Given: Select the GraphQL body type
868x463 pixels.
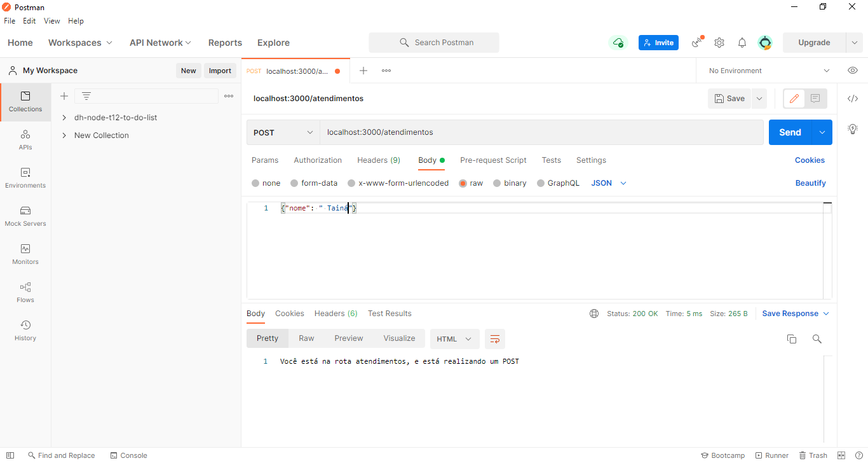Looking at the screenshot, I should pos(559,183).
